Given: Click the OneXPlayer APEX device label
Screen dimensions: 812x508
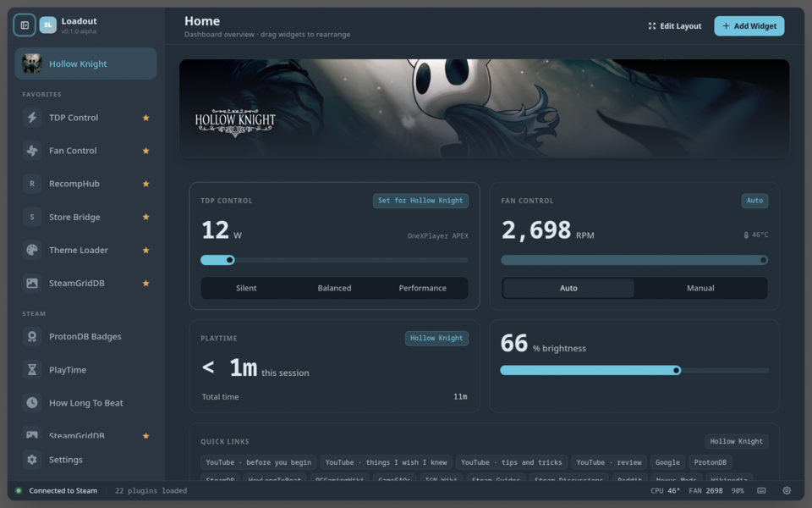Looking at the screenshot, I should (x=437, y=236).
